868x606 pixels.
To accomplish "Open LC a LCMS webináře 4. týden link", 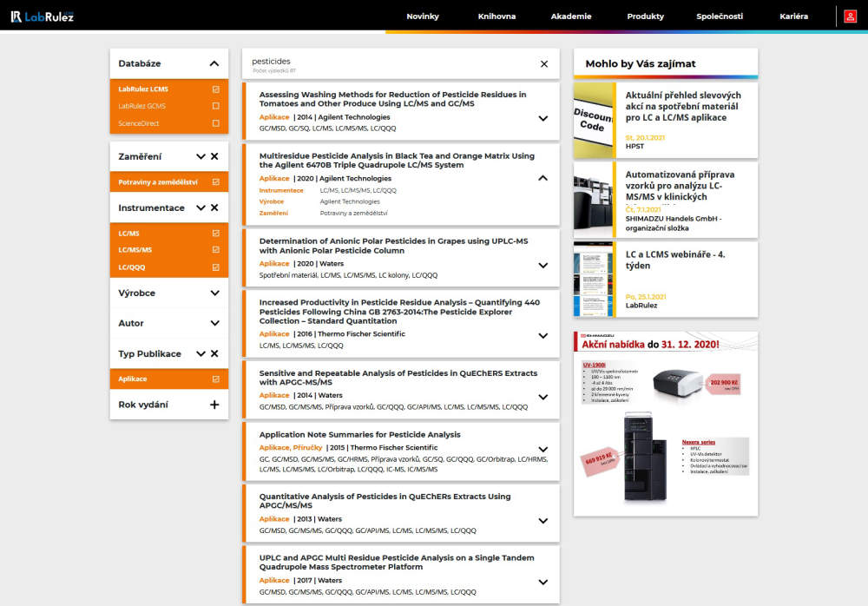I will tap(674, 260).
